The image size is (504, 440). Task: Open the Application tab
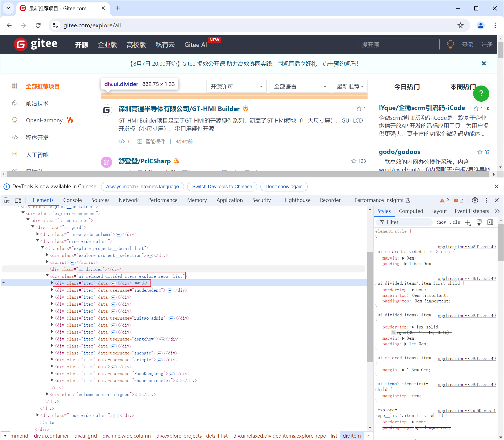[x=230, y=200]
